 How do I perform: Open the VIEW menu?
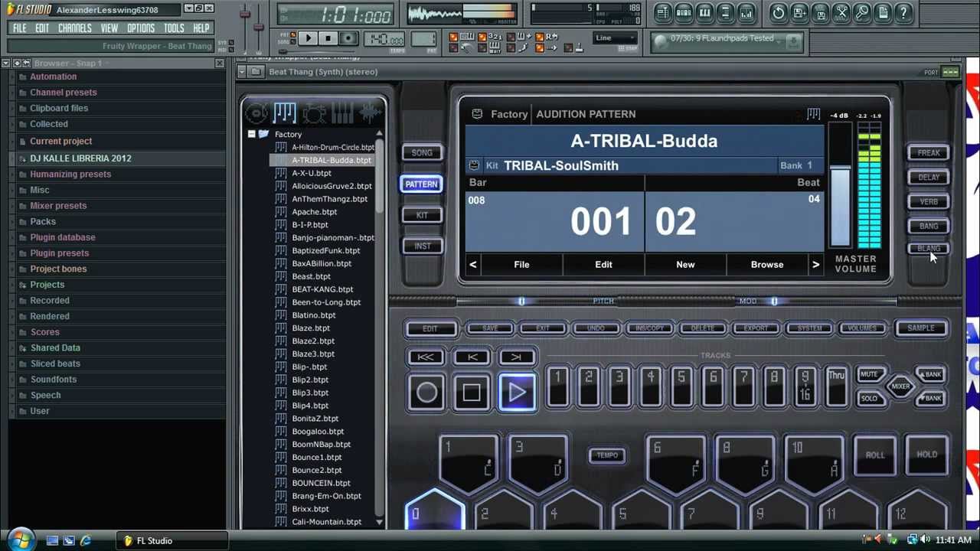pos(109,28)
